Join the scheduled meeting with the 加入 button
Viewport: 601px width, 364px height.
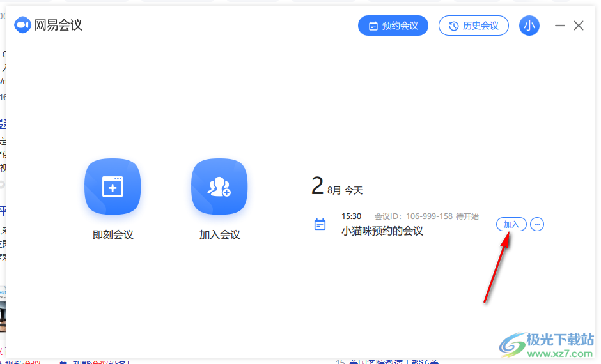[x=511, y=224]
